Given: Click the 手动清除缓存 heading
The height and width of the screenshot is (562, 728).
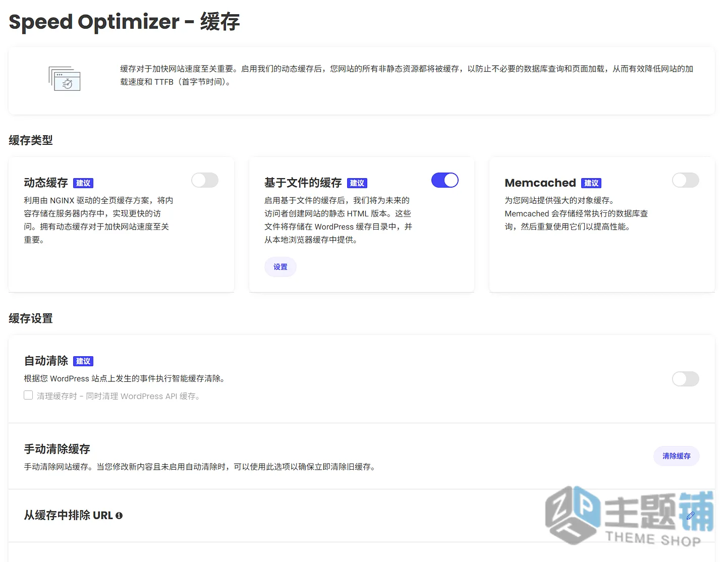Looking at the screenshot, I should tap(57, 449).
